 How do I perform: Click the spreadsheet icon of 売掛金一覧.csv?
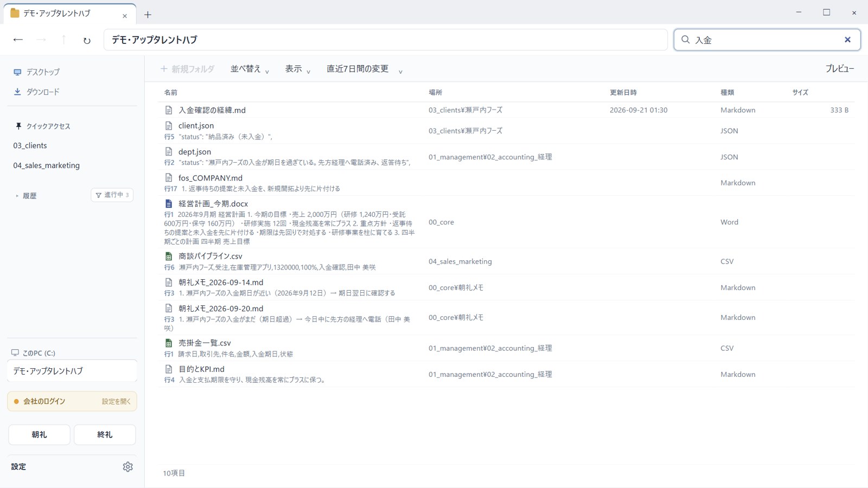(x=169, y=343)
